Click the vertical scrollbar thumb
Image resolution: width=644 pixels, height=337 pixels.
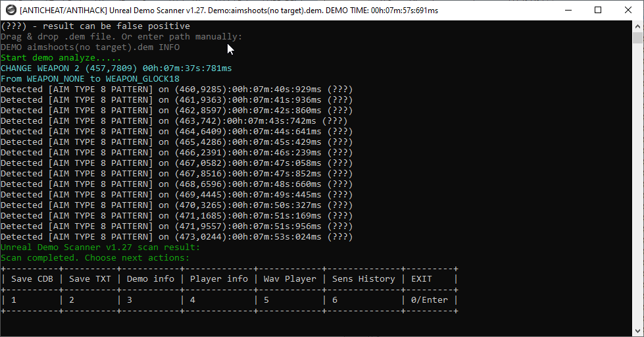click(x=637, y=38)
